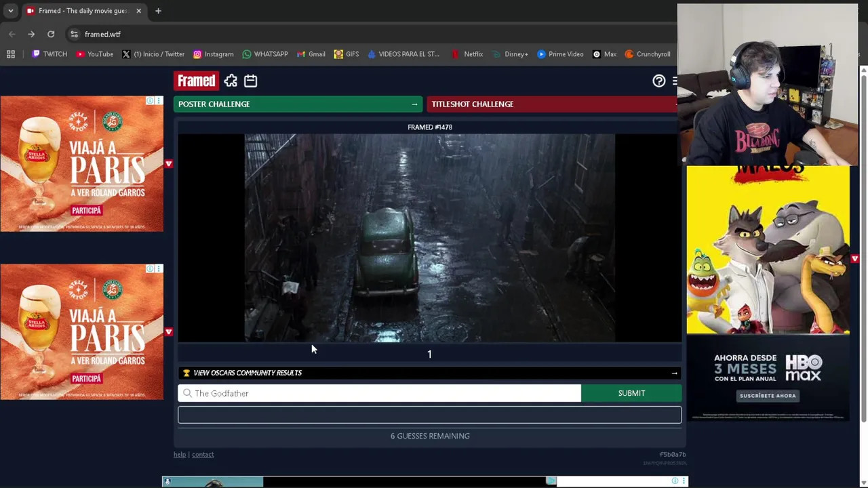Open the puzzle piece icon next to Framed

click(x=231, y=81)
